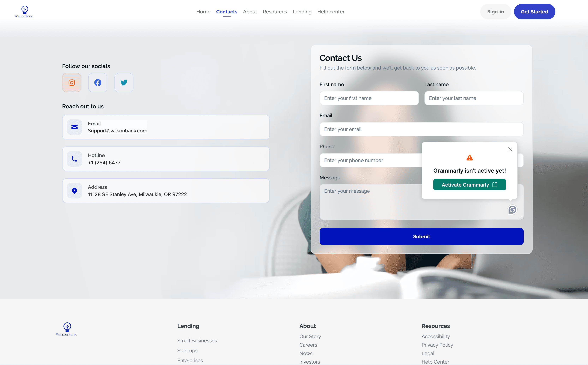Image resolution: width=588 pixels, height=365 pixels.
Task: Open the Help center nav link
Action: tap(331, 12)
